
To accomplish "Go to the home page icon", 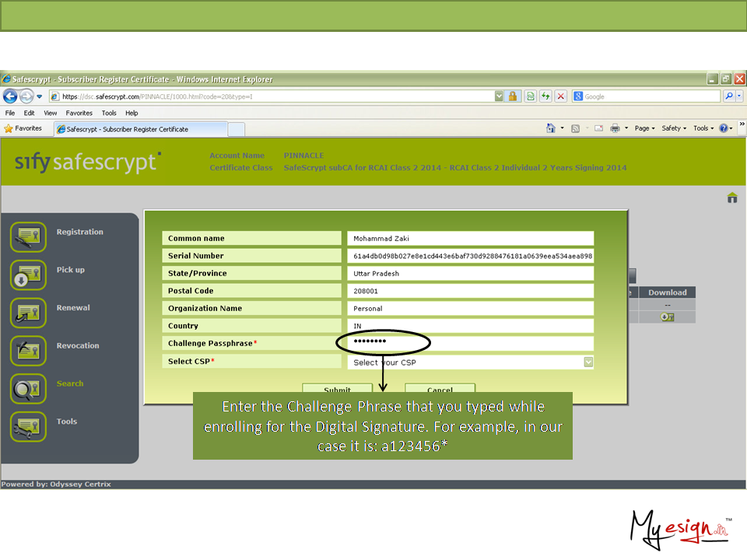I will [731, 198].
